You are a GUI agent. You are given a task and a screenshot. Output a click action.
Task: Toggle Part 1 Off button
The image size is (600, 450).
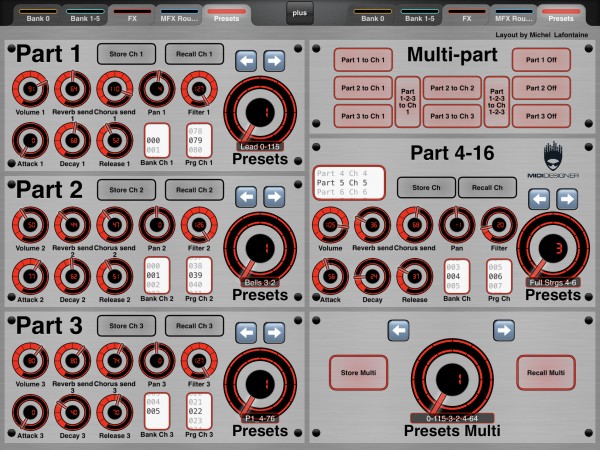tap(541, 60)
